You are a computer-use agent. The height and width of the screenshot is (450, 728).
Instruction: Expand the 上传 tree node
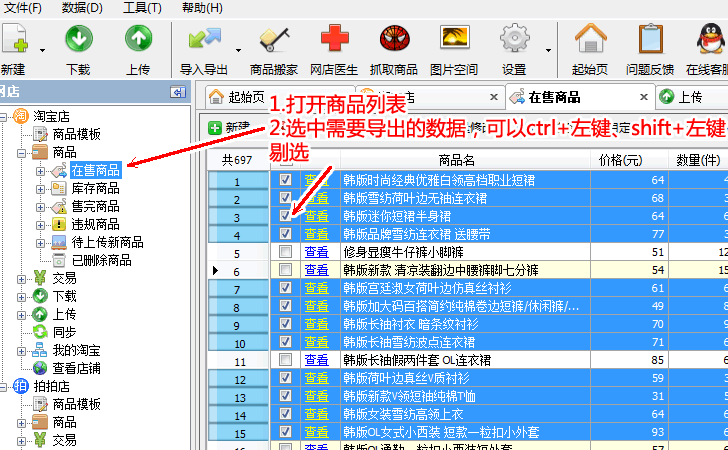pos(21,315)
